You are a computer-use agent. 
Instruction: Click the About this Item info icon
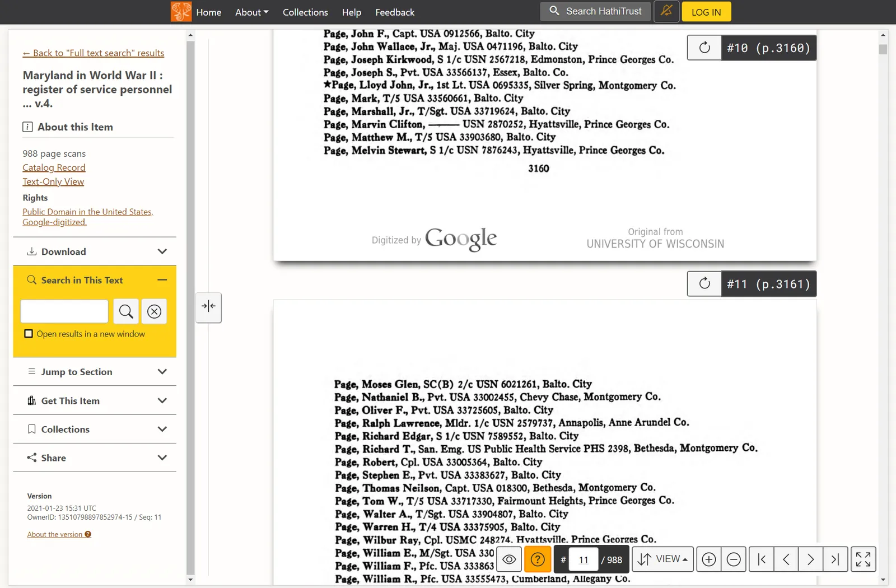27,127
